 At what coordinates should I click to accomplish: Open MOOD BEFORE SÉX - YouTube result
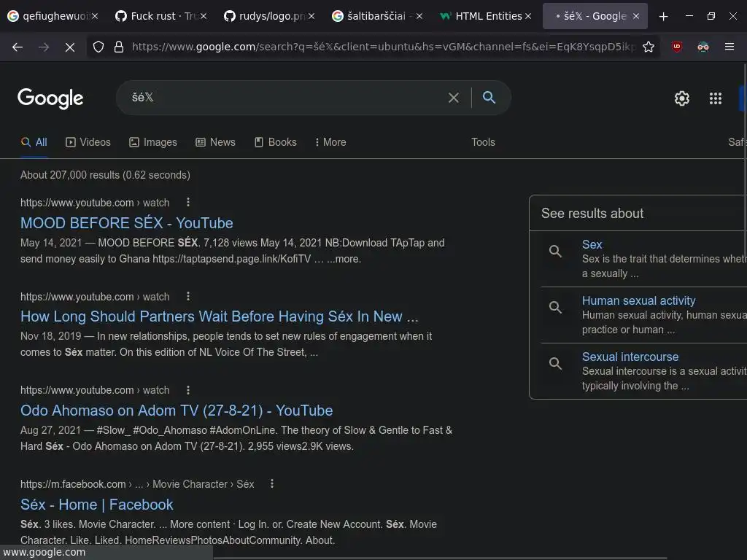tap(127, 223)
